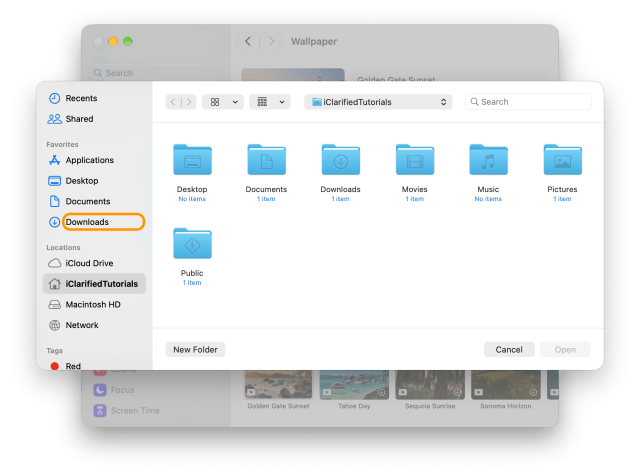640x475 pixels.
Task: Select Documents in the sidebar Favorites
Action: click(x=79, y=201)
